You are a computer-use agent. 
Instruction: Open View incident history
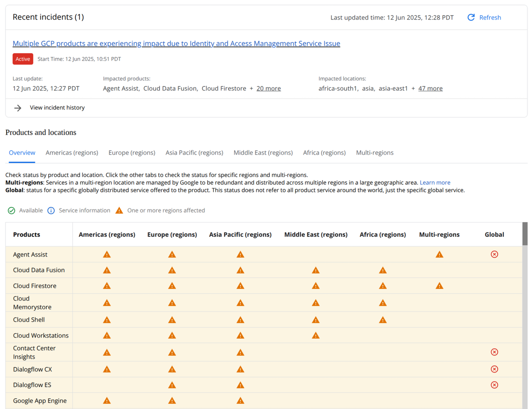[57, 108]
